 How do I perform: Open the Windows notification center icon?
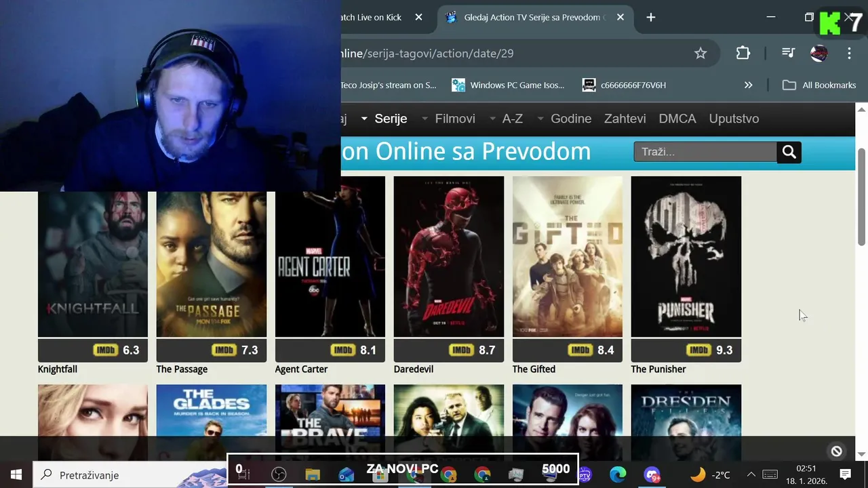click(x=845, y=474)
